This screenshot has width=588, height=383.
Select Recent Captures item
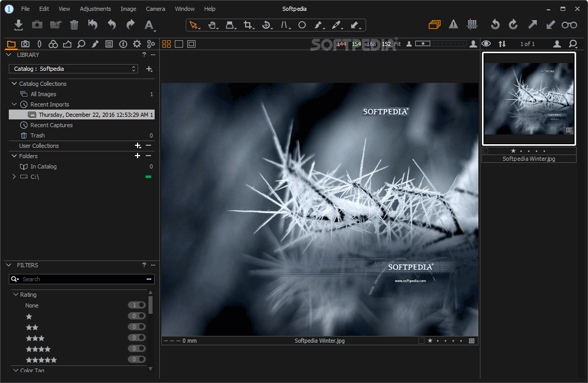tap(81, 125)
